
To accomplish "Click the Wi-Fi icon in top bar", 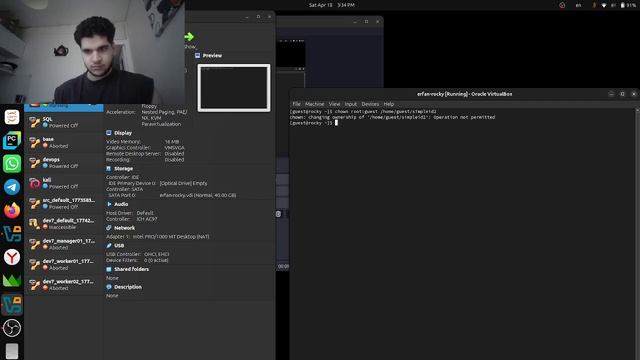I will pyautogui.click(x=604, y=5).
